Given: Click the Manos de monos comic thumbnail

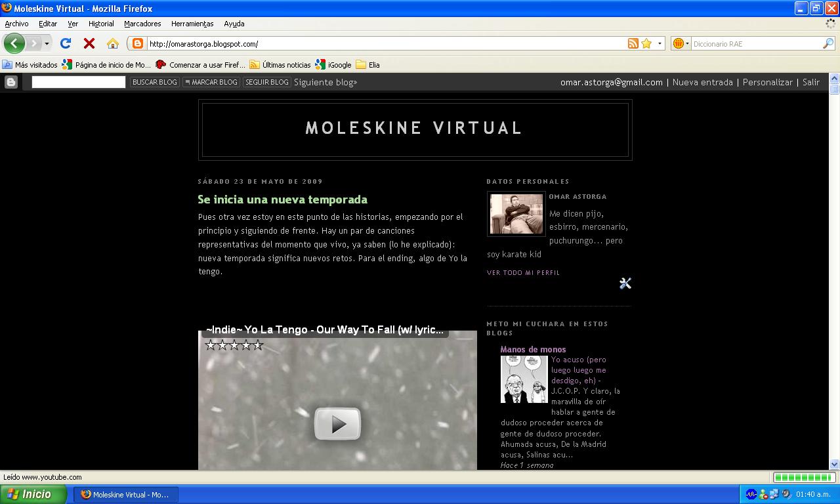Looking at the screenshot, I should point(524,379).
